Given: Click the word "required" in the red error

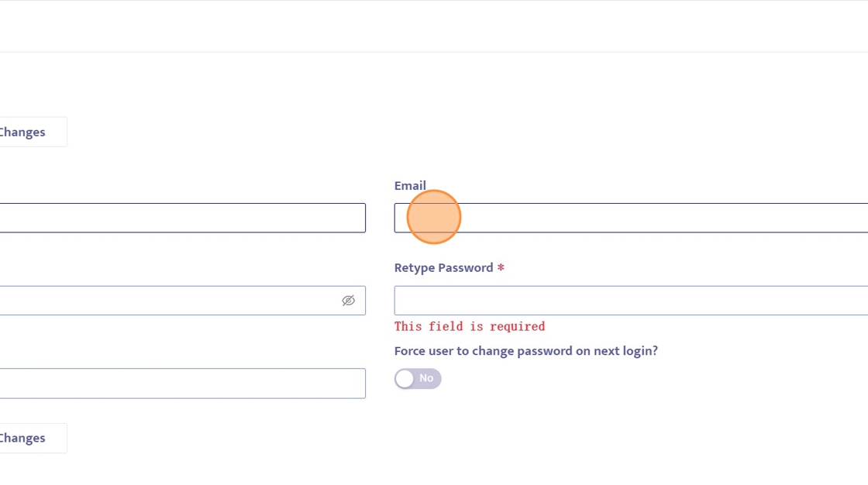Looking at the screenshot, I should click(x=517, y=326).
